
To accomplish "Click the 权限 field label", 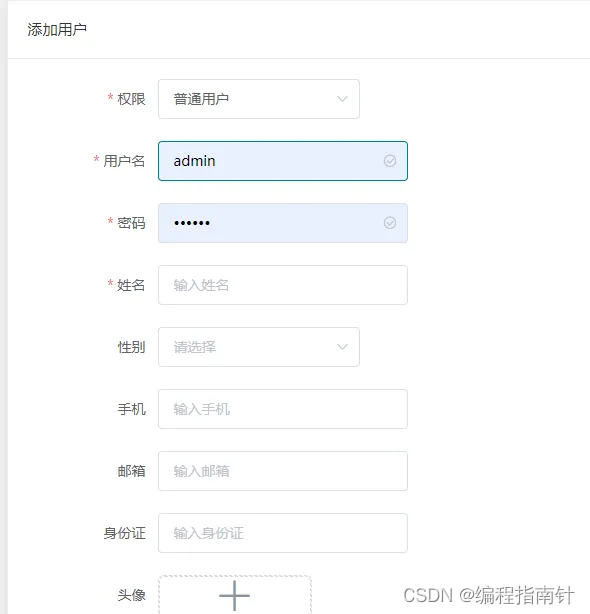I will 132,99.
